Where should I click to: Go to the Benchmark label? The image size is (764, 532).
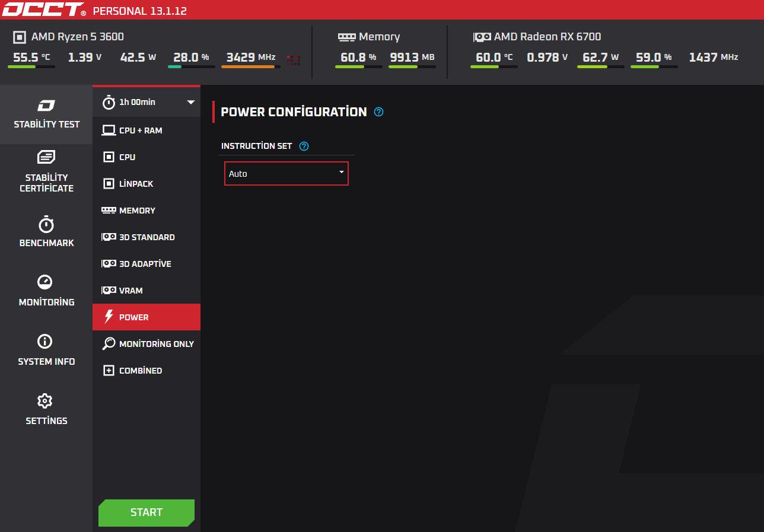[47, 243]
